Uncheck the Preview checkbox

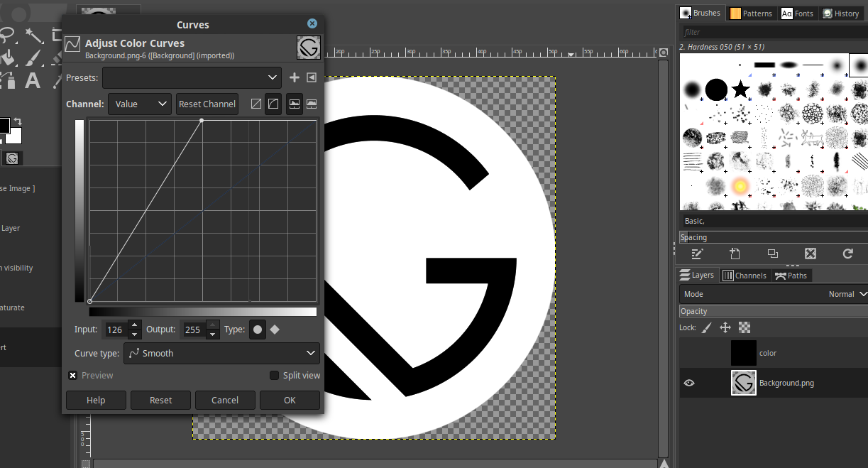tap(72, 376)
